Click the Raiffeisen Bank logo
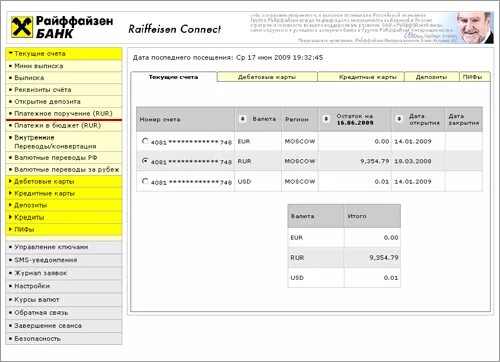500x362 pixels. pyautogui.click(x=62, y=27)
